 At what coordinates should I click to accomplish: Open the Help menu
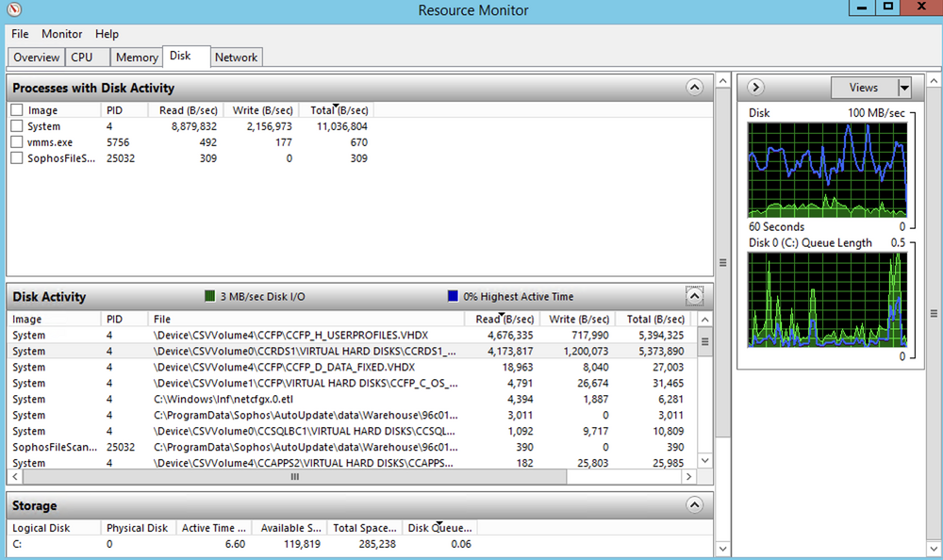107,34
